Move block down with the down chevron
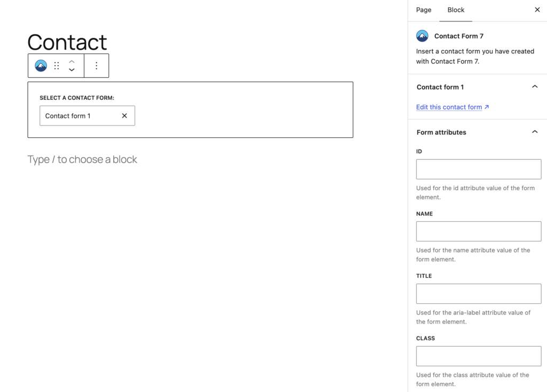 coord(72,70)
